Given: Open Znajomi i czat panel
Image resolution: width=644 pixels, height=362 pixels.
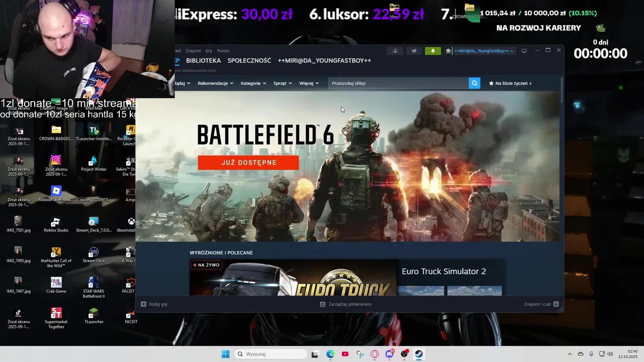Looking at the screenshot, I should click(541, 304).
